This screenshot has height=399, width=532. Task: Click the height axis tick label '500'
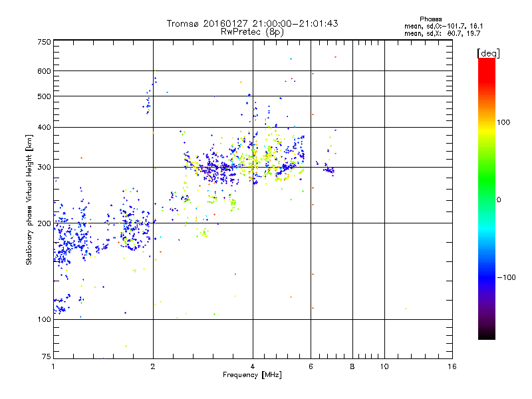(45, 96)
